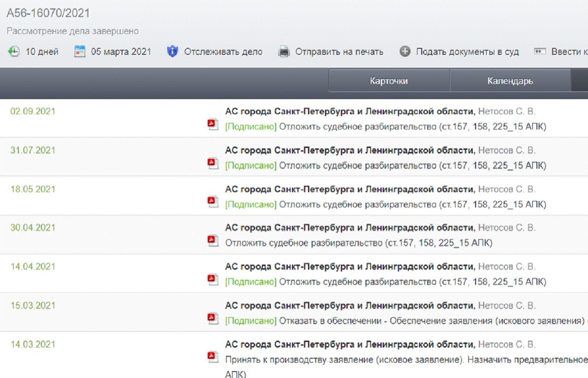Click the date text 05 марта 2021
Viewport: 588px width, 378px height.
point(121,52)
